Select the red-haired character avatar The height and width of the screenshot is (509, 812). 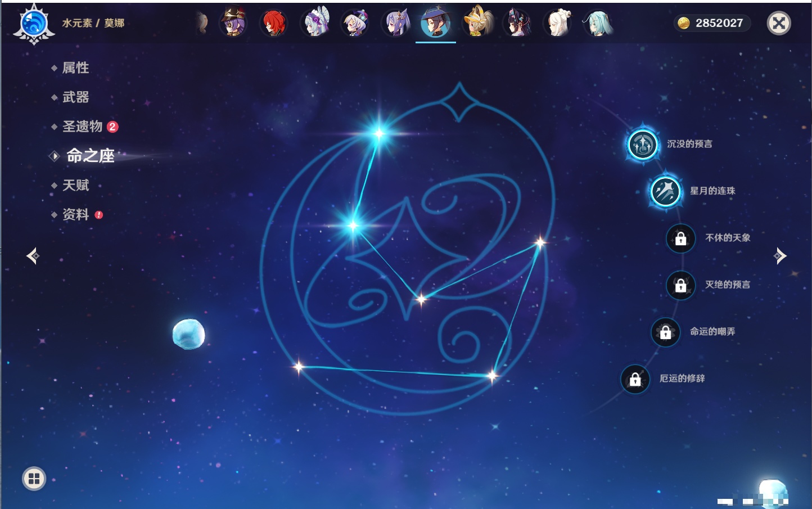[274, 23]
